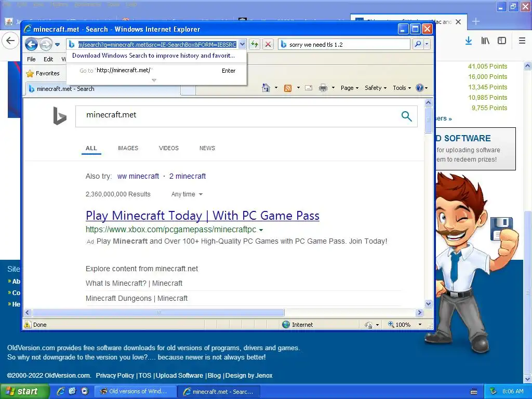532x399 pixels.
Task: Click the IE Forward arrow button
Action: point(46,44)
